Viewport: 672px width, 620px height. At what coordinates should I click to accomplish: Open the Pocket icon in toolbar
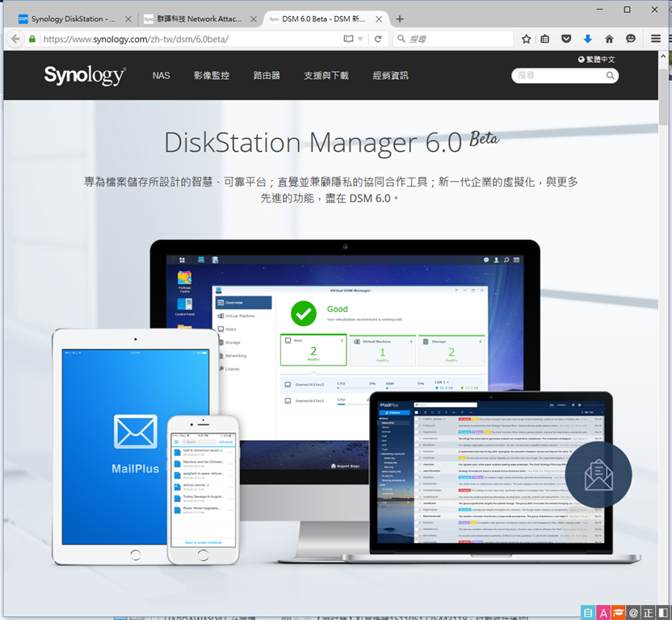[x=566, y=39]
